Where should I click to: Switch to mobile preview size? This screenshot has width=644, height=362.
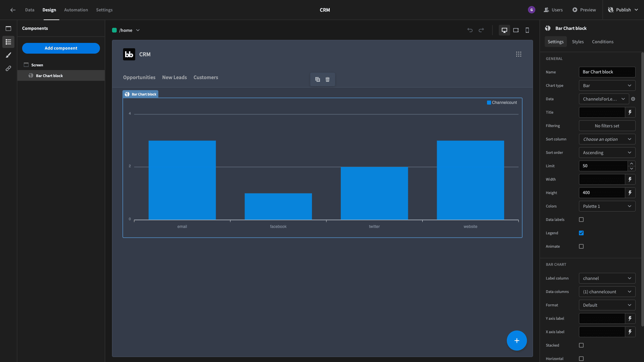point(527,30)
